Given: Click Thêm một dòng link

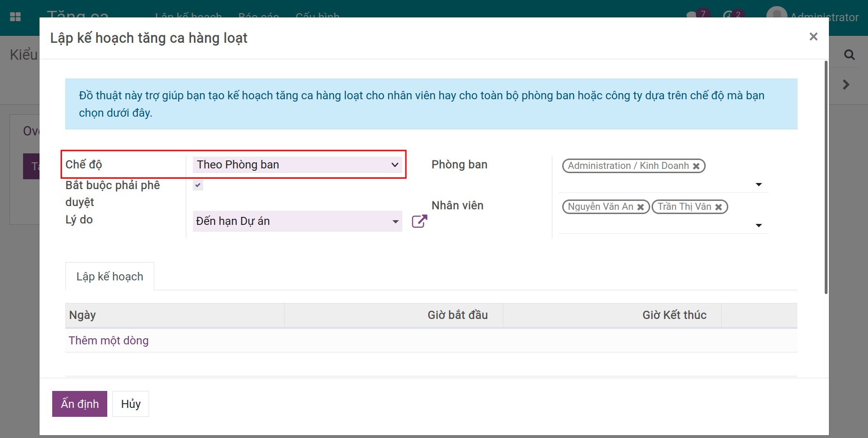Looking at the screenshot, I should point(109,341).
